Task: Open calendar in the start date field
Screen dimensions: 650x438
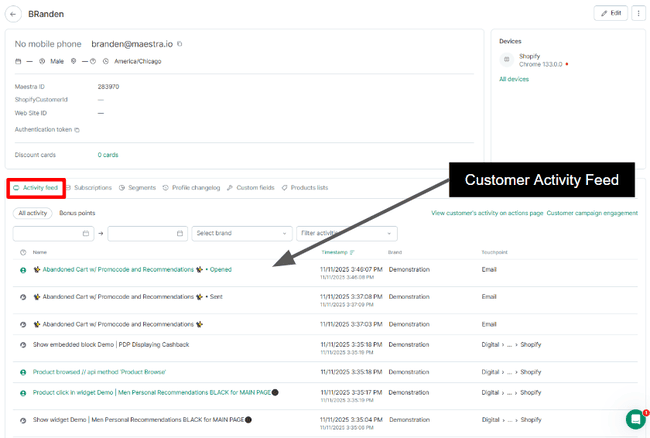Action: pyautogui.click(x=86, y=233)
